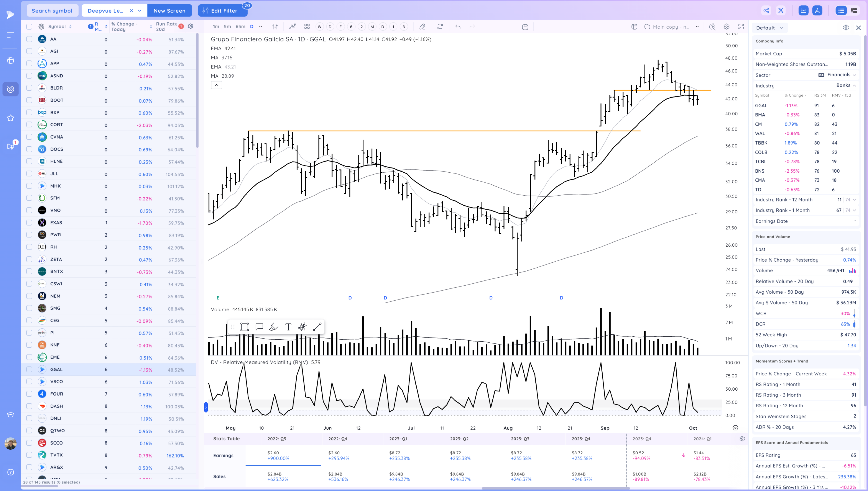
Task: Collapse the chart indicator legend arrow
Action: click(217, 85)
